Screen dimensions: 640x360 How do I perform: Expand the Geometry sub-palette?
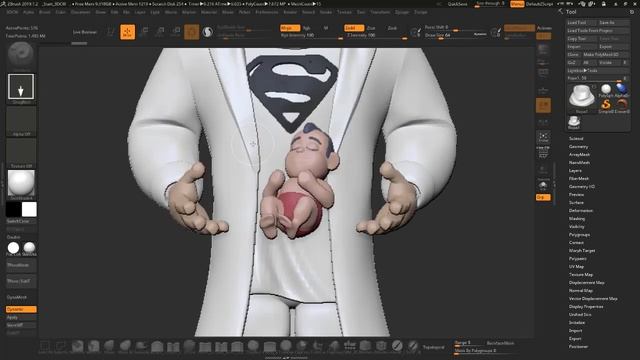pos(578,147)
